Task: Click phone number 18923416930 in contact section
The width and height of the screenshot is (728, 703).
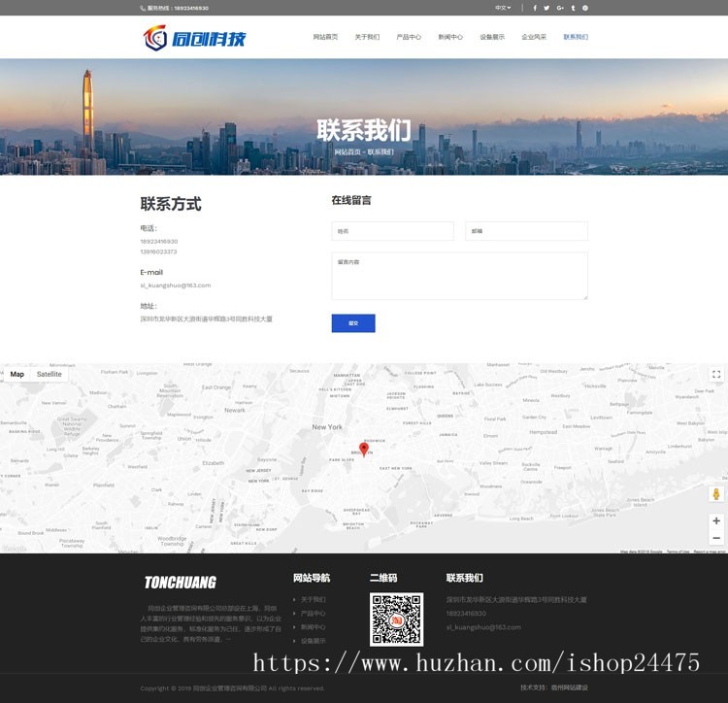Action: coord(159,242)
